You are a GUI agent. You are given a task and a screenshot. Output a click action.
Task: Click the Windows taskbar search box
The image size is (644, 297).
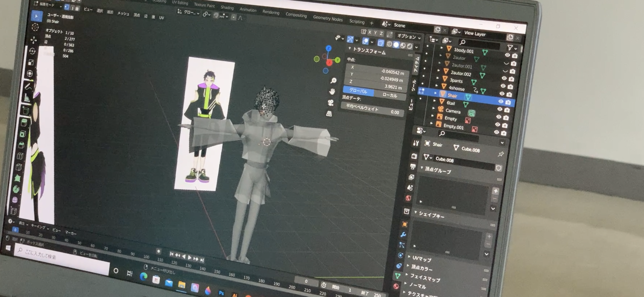click(62, 259)
